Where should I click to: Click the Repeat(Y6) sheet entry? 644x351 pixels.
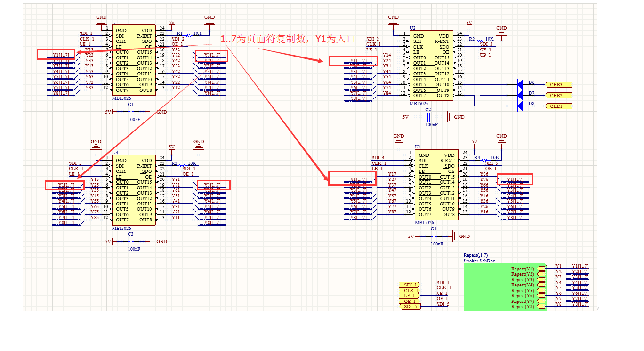click(527, 296)
